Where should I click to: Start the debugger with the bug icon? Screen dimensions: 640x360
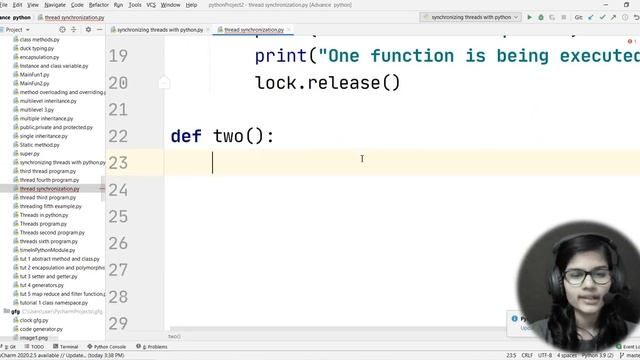[x=541, y=17]
